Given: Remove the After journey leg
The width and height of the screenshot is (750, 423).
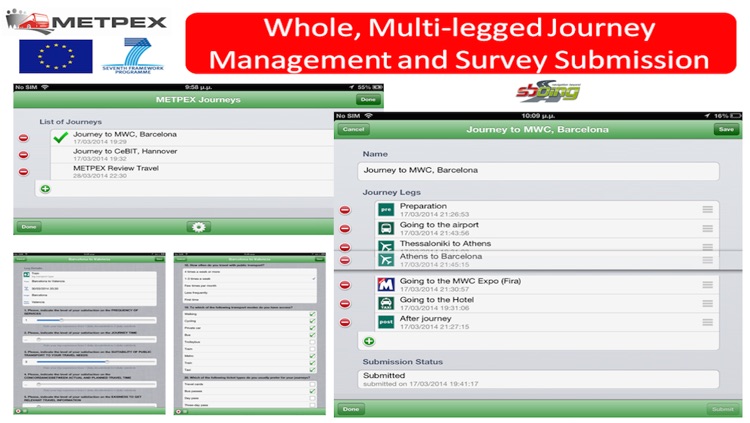Looking at the screenshot, I should (x=345, y=323).
